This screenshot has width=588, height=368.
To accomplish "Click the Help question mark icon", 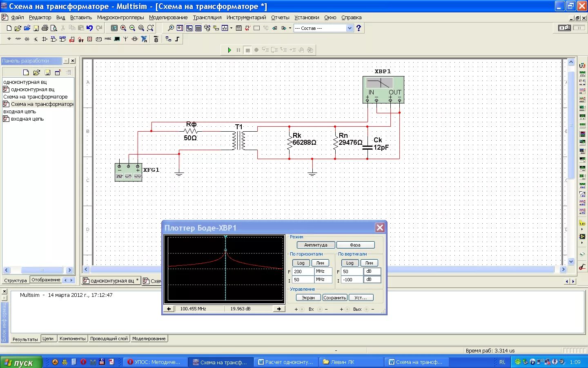I will tap(359, 28).
